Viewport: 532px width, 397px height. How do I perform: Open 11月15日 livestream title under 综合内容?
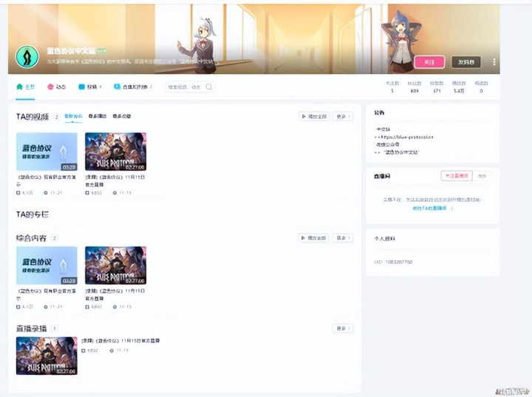tap(115, 294)
